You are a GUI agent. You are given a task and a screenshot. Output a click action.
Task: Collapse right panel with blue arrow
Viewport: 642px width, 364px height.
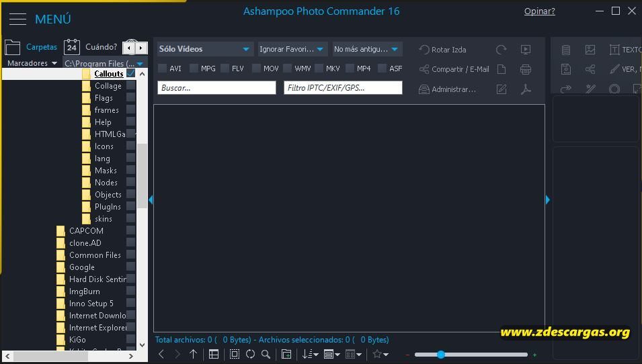coord(548,200)
